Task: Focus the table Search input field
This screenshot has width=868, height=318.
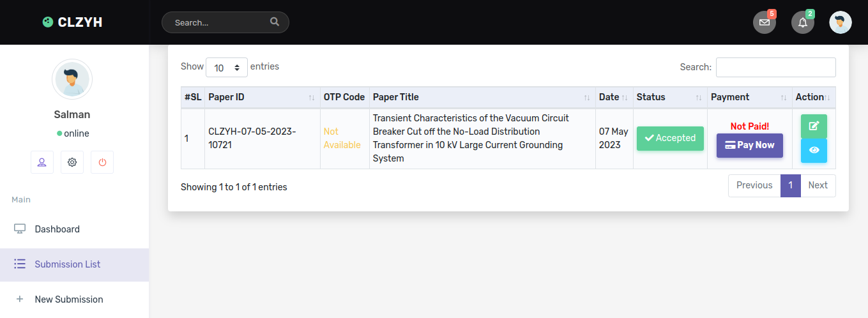Action: pos(775,67)
